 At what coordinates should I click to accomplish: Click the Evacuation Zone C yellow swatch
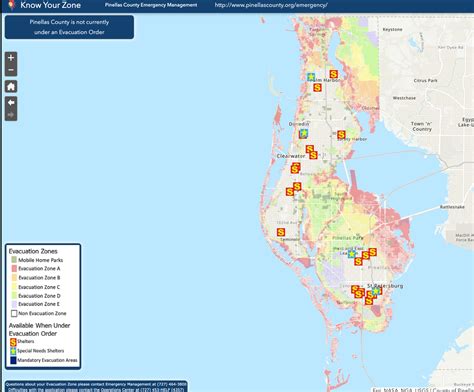[14, 287]
